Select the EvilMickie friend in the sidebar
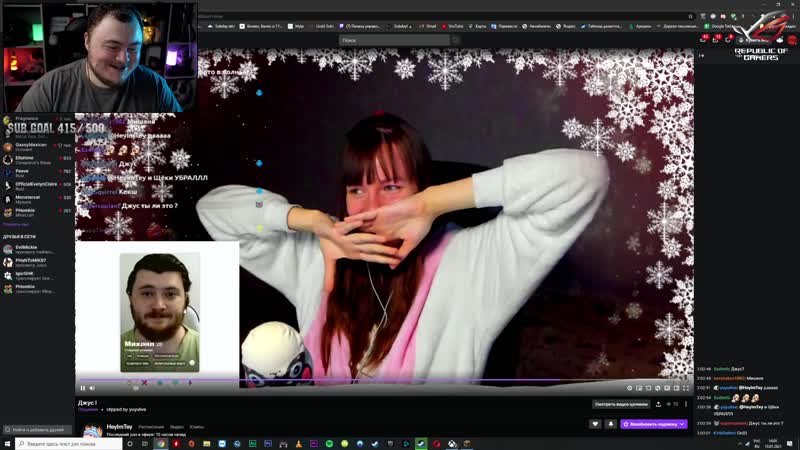800x450 pixels. (x=28, y=247)
